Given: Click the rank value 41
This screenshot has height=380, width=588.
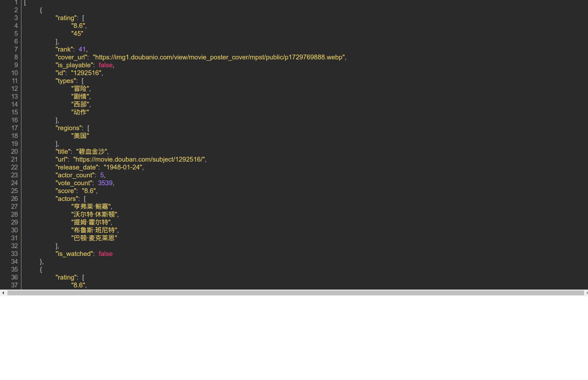Looking at the screenshot, I should click(x=82, y=49).
